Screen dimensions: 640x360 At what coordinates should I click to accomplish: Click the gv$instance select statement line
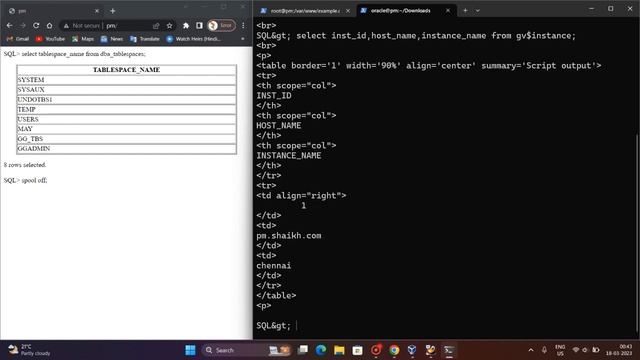coord(416,36)
